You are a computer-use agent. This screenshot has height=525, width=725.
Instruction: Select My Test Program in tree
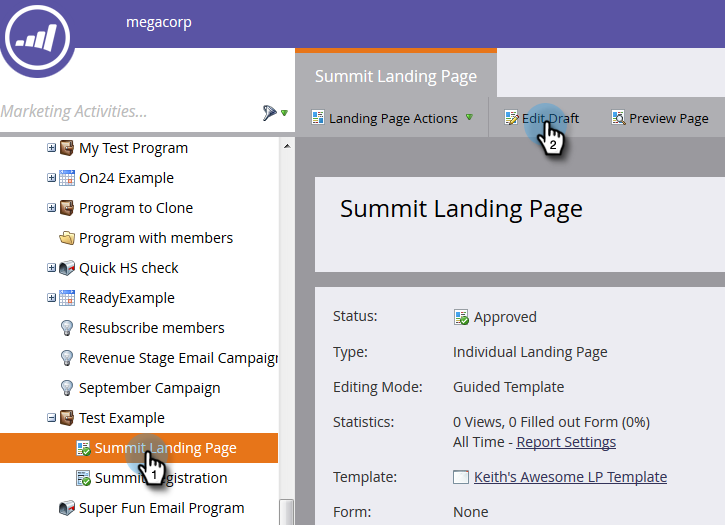(x=133, y=148)
